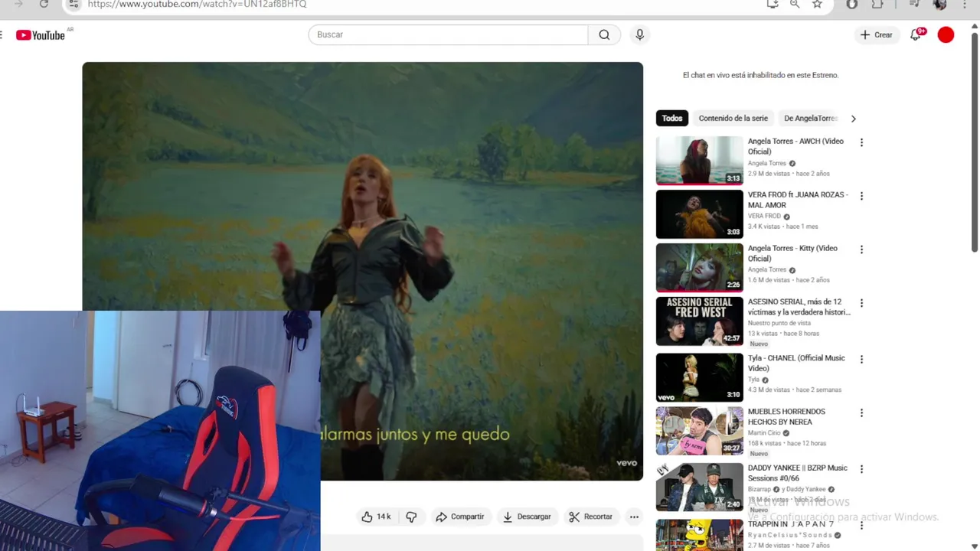Open options for MUEBLES HORRENDOS video

pyautogui.click(x=861, y=412)
